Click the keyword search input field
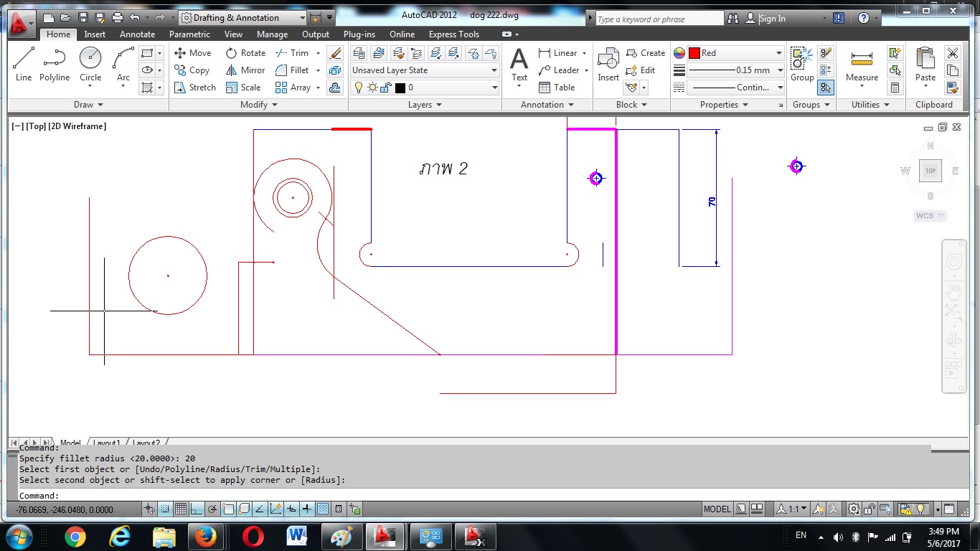980x551 pixels. point(659,19)
